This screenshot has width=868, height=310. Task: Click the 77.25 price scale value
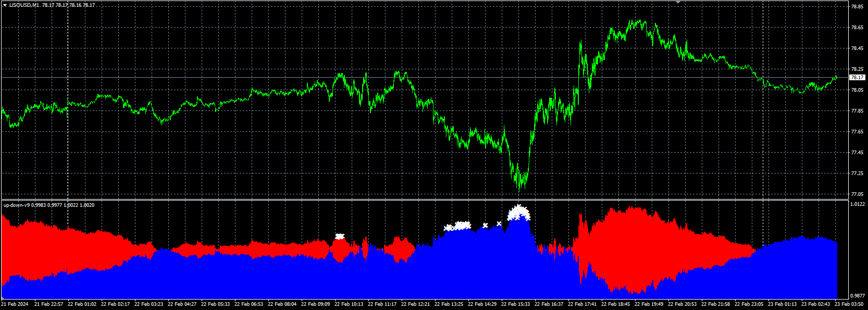point(857,173)
